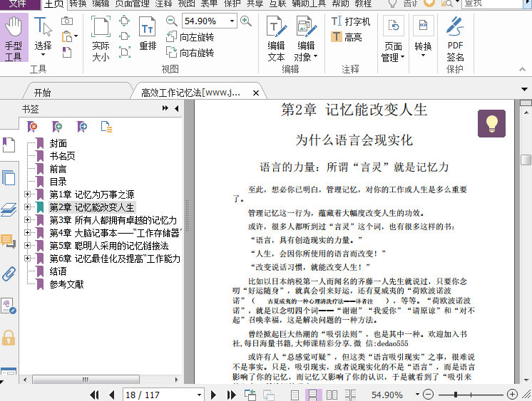532x401 pixels.
Task: Open the bookmarks sidebar panel icon
Action: click(x=9, y=145)
